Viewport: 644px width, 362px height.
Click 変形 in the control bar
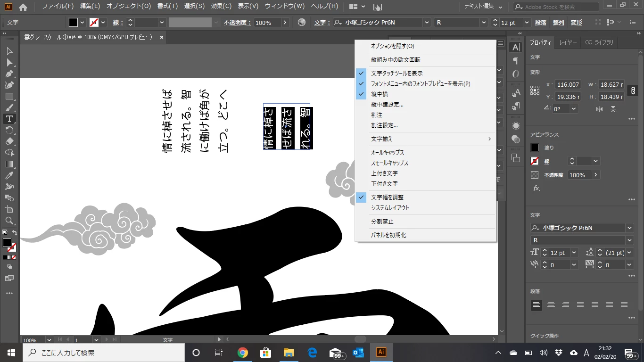[x=576, y=23]
